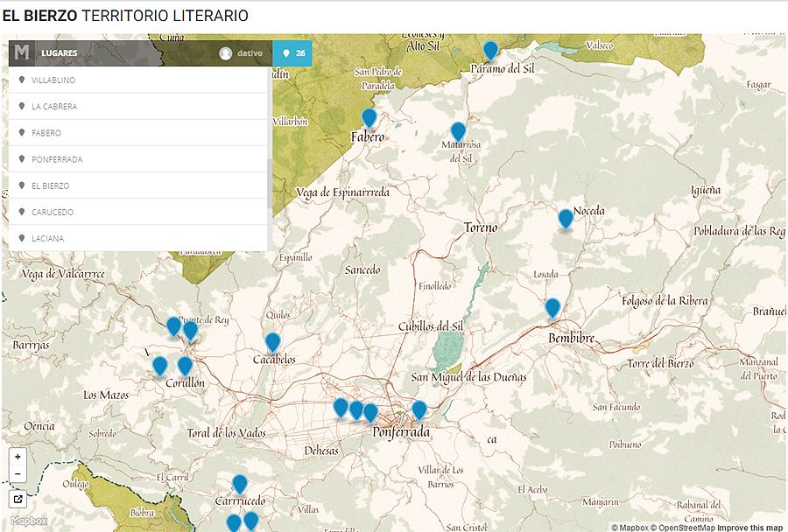This screenshot has height=532, width=788.
Task: Choose La Cabrera from the list
Action: click(x=54, y=107)
